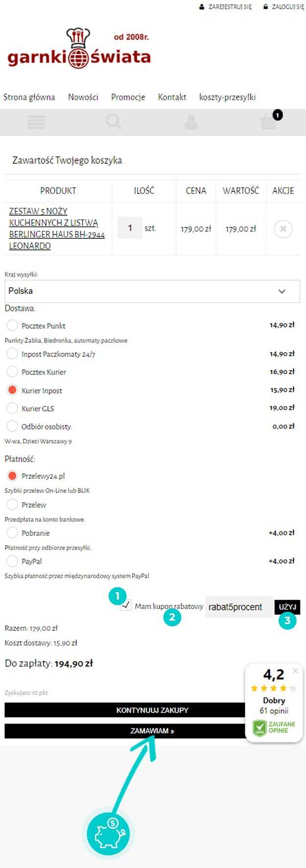306x868 pixels.
Task: Select PayPal payment method
Action: click(12, 561)
